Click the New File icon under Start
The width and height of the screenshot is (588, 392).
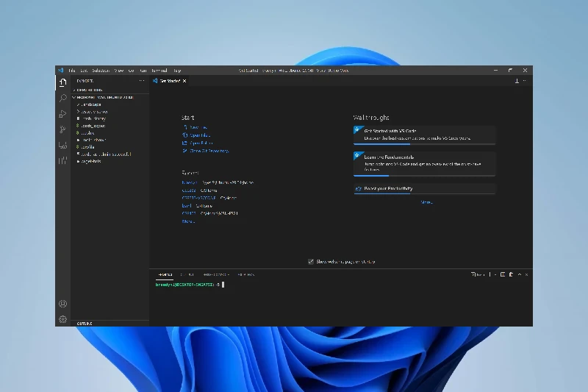[x=184, y=127]
